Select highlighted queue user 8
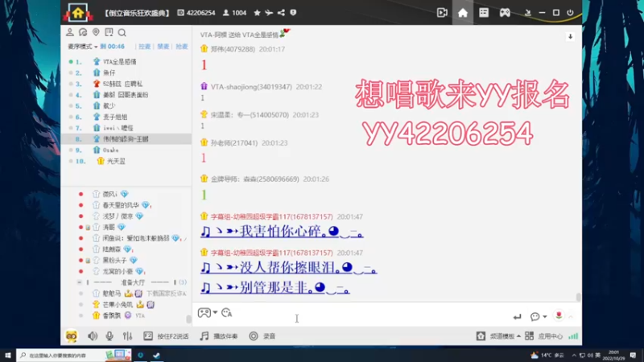This screenshot has width=644, height=362. 126,139
